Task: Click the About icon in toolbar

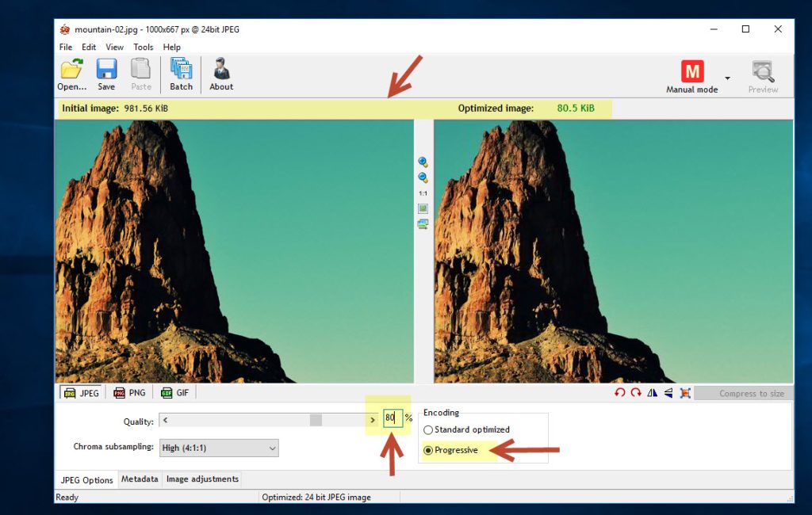Action: click(221, 74)
